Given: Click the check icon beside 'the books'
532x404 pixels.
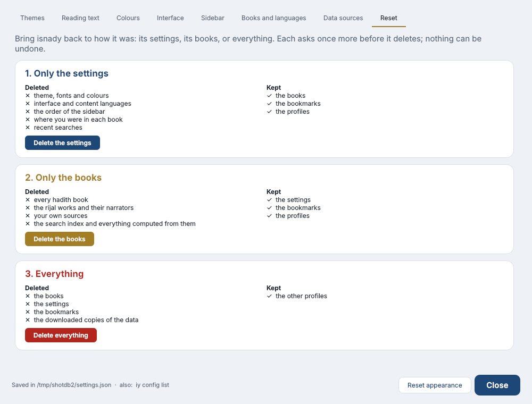Looking at the screenshot, I should (x=269, y=96).
